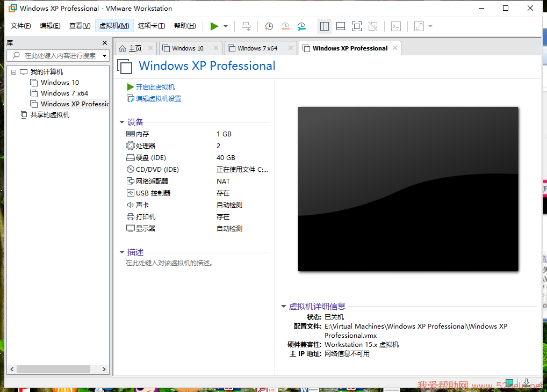
Task: Click the black VM screen preview thumbnail
Action: click(408, 189)
